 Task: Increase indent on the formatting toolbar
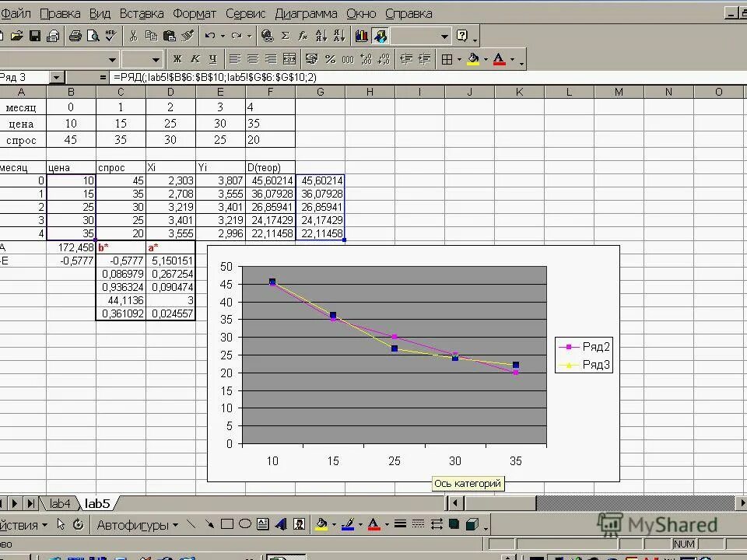(425, 59)
